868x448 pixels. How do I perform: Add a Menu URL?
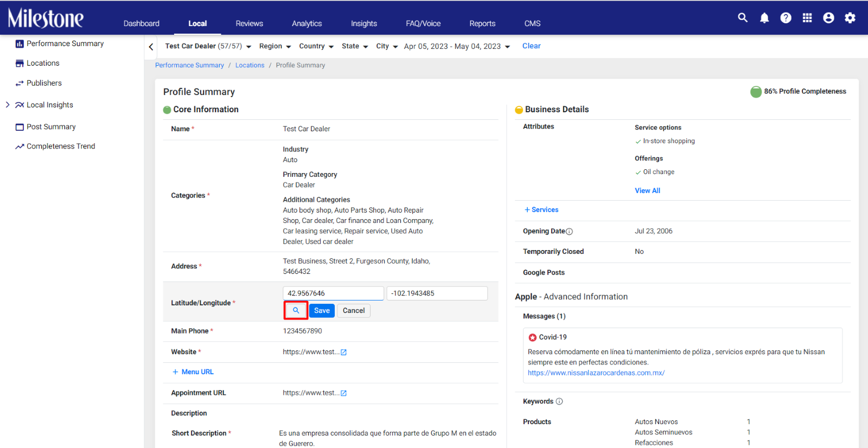[x=193, y=372]
